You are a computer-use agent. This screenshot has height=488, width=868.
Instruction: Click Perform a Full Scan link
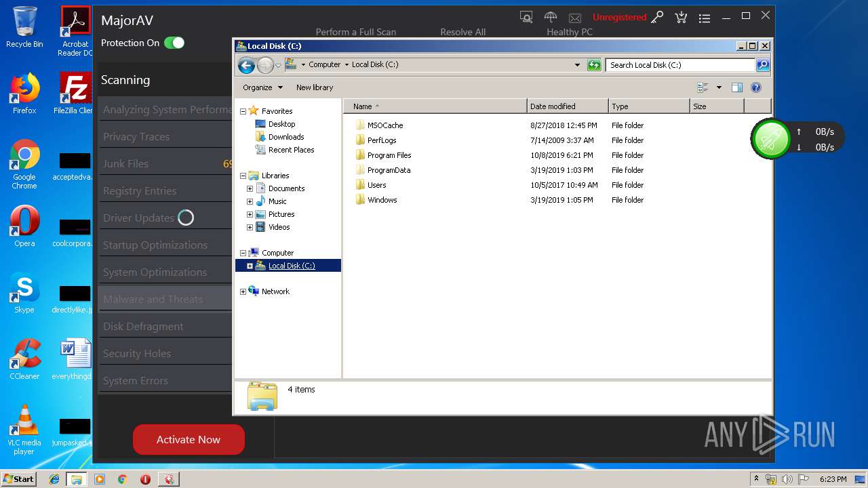click(355, 32)
